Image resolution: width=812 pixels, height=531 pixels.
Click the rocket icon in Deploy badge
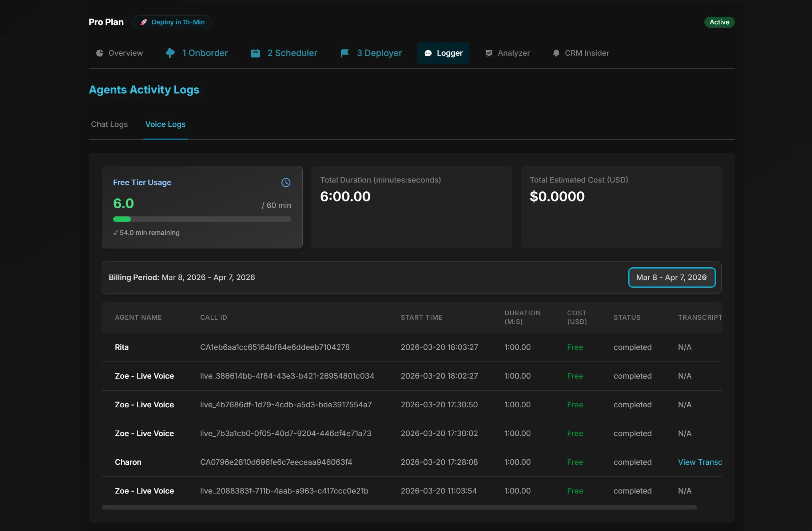point(144,22)
